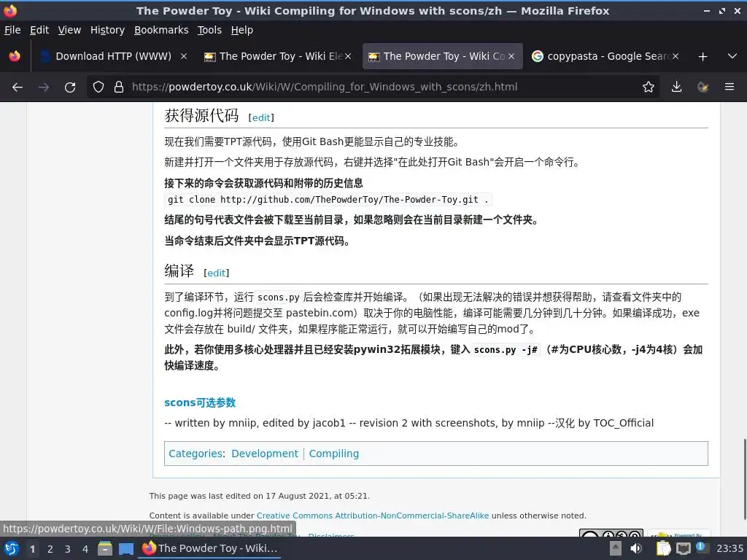Screen dimensions: 747x560
Task: Close the Wiki Elements tab
Action: coord(348,56)
